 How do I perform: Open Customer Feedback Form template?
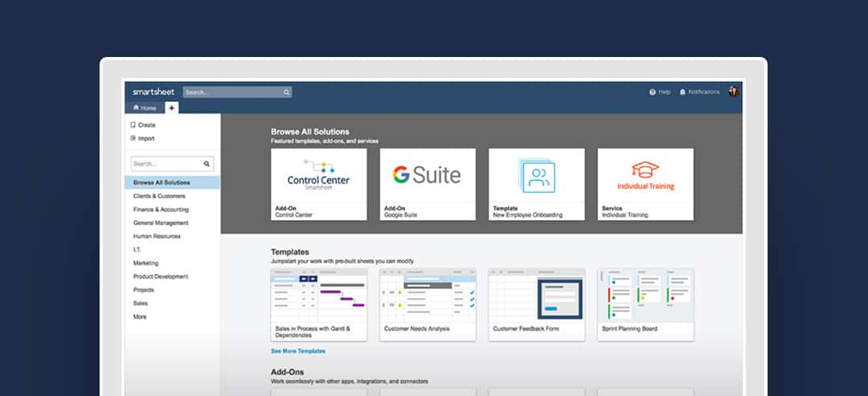[x=536, y=304]
